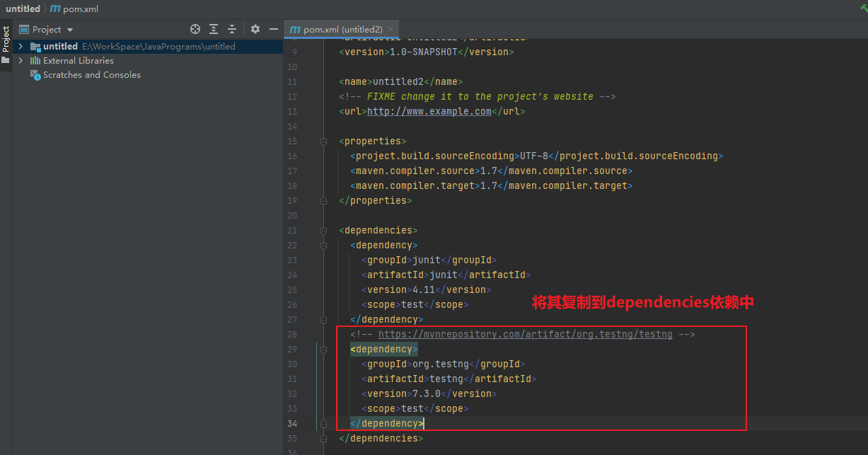Open Project panel settings gear
868x455 pixels.
(255, 29)
